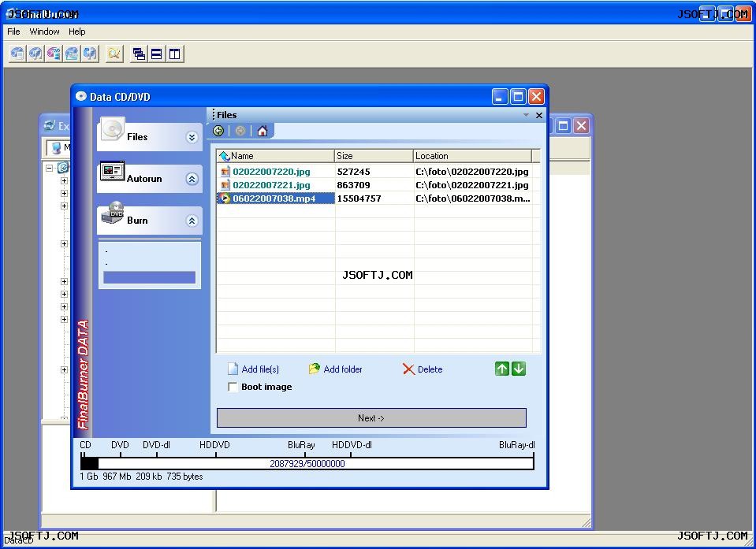Click the video icon beside 06022007038.mp4
The image size is (756, 549).
tap(225, 198)
